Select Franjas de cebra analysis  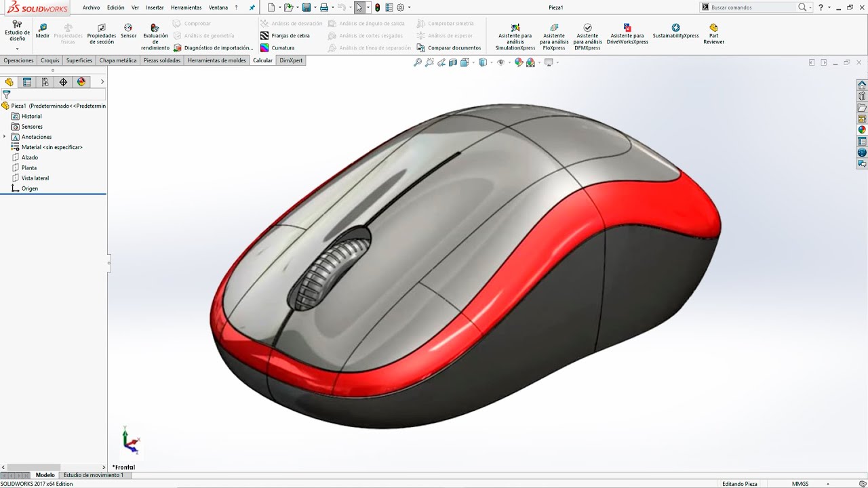(285, 35)
